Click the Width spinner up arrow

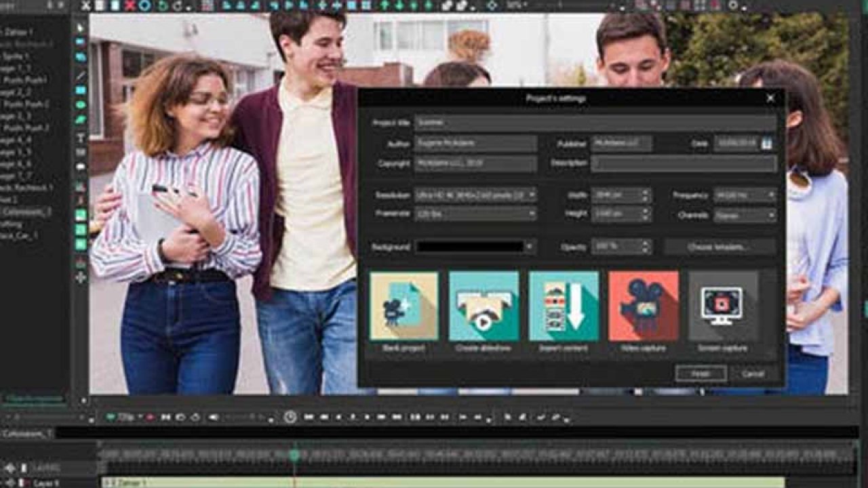tap(645, 192)
